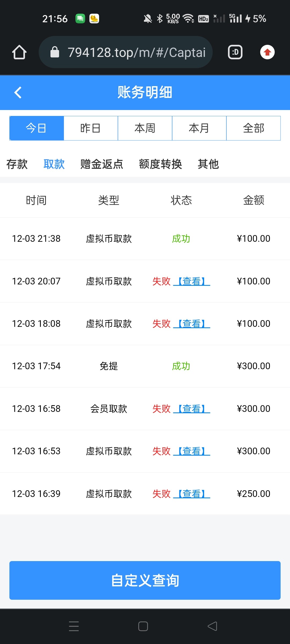Image resolution: width=290 pixels, height=644 pixels.
Task: Tap the browser URL address field
Action: [x=136, y=52]
